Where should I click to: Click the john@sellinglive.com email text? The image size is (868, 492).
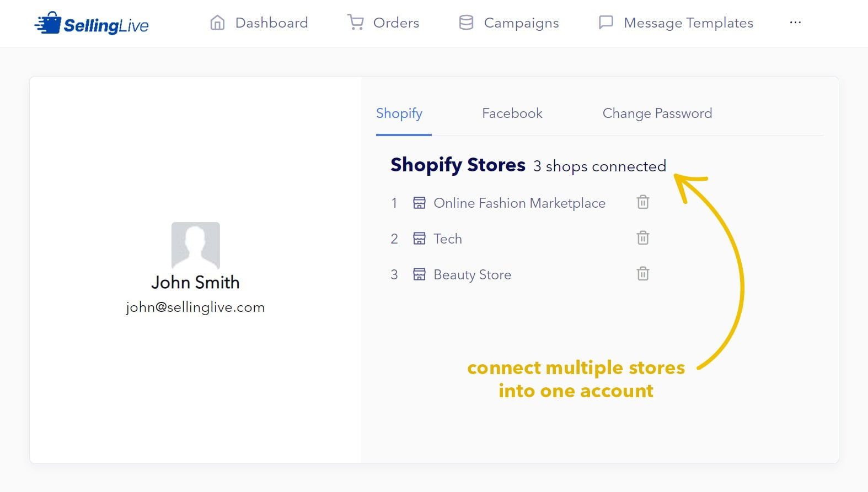click(x=195, y=307)
